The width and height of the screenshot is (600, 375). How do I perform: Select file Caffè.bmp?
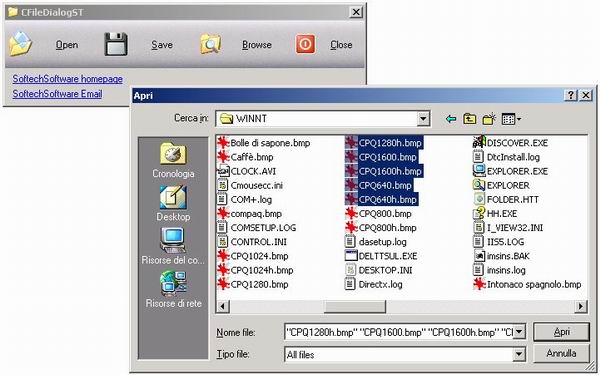245,157
